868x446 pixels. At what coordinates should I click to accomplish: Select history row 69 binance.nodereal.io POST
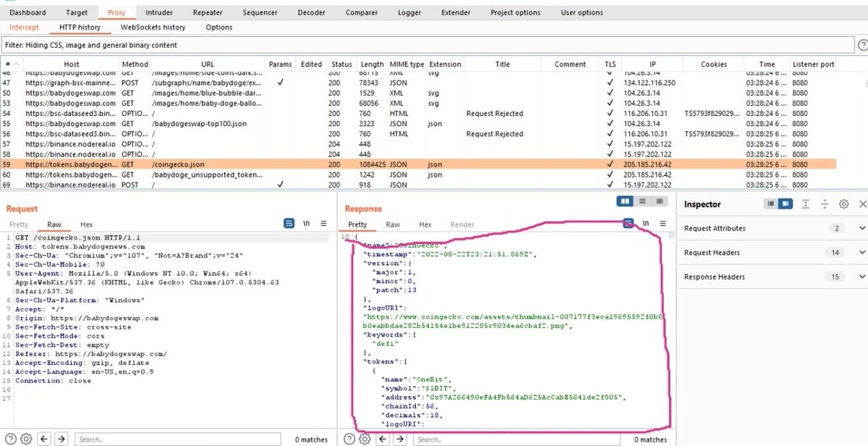420,185
